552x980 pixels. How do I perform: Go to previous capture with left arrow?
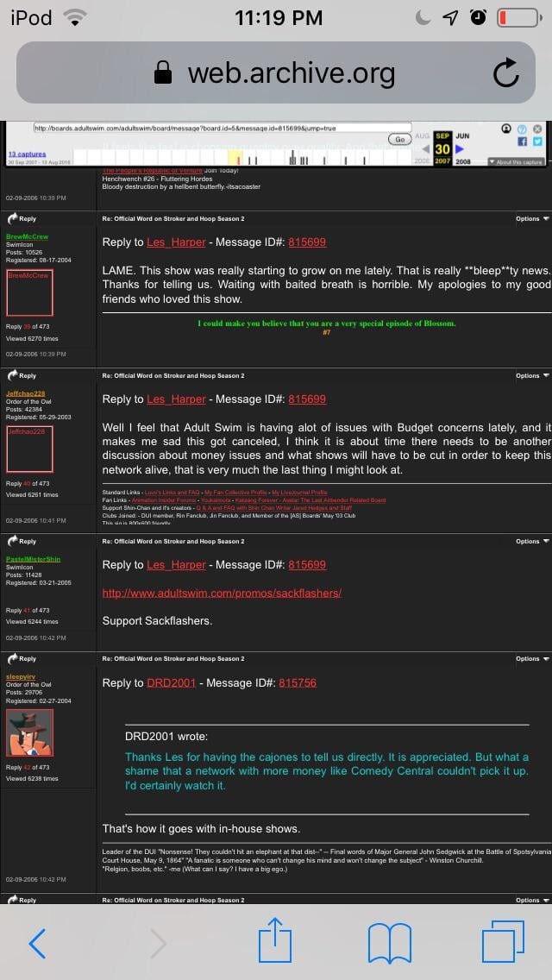tap(426, 149)
